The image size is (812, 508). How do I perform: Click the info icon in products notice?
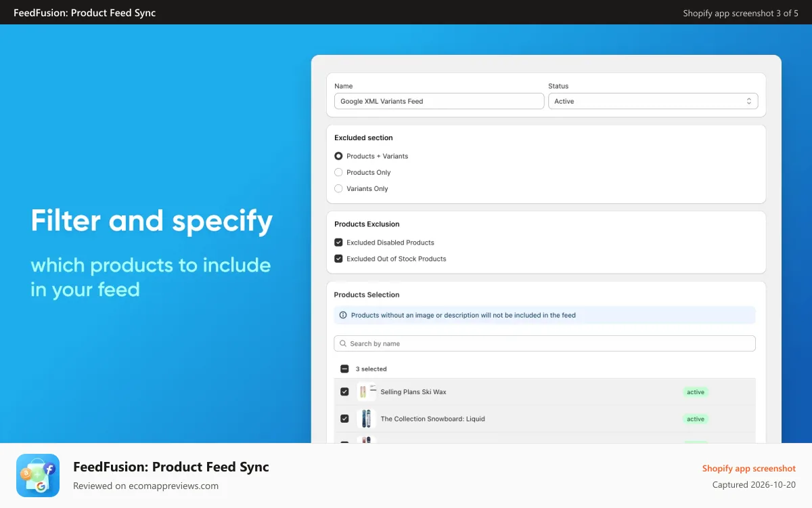(343, 315)
